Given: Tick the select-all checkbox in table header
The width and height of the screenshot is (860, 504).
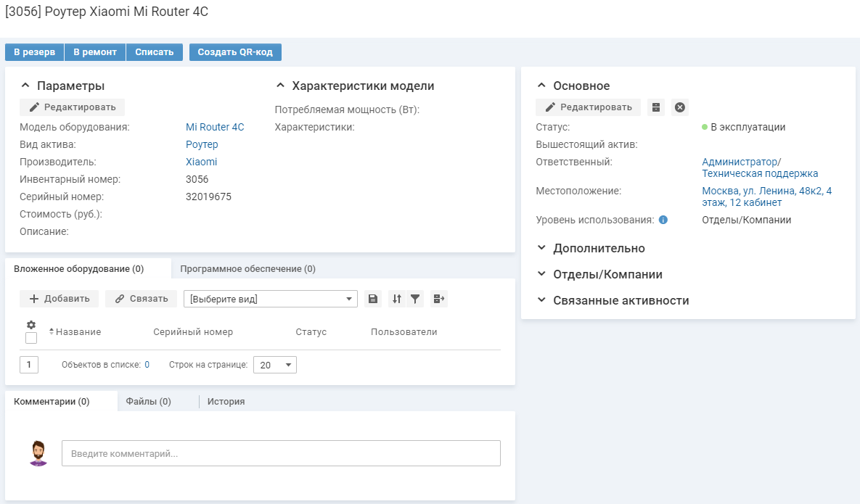Looking at the screenshot, I should tap(31, 338).
